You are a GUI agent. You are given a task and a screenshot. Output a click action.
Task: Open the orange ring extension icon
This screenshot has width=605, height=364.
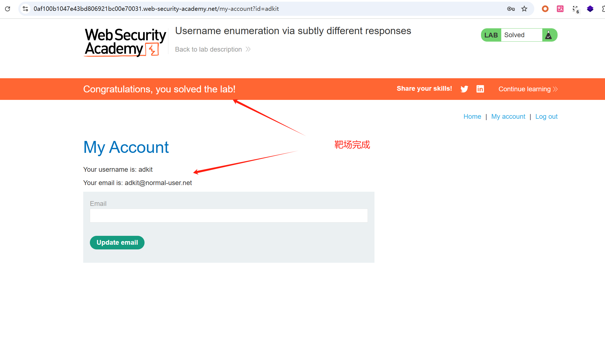click(x=545, y=9)
